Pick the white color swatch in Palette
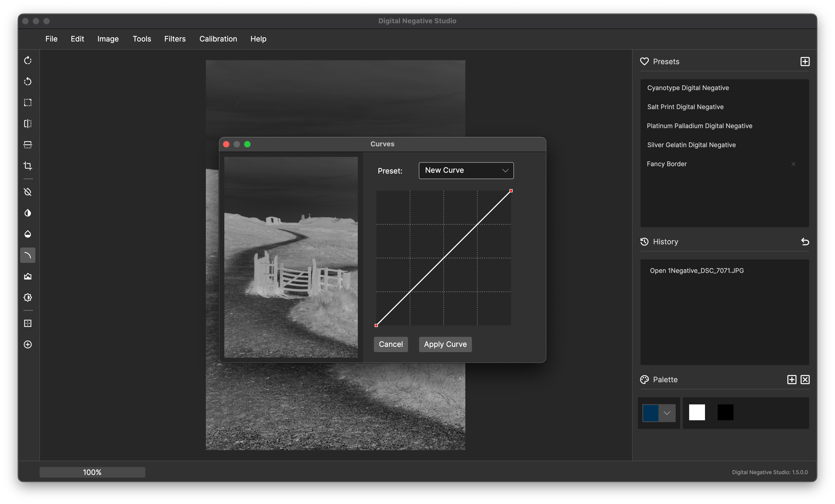Screen dimensions: 835x504 pyautogui.click(x=697, y=412)
